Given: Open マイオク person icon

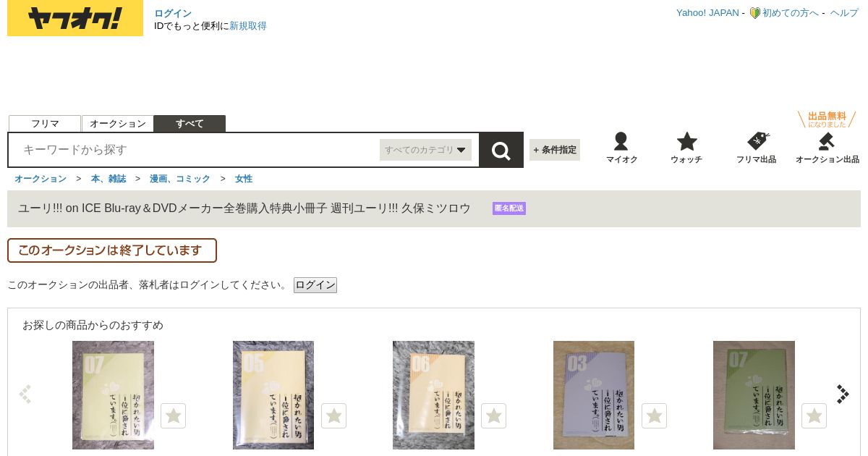Looking at the screenshot, I should pos(621,141).
